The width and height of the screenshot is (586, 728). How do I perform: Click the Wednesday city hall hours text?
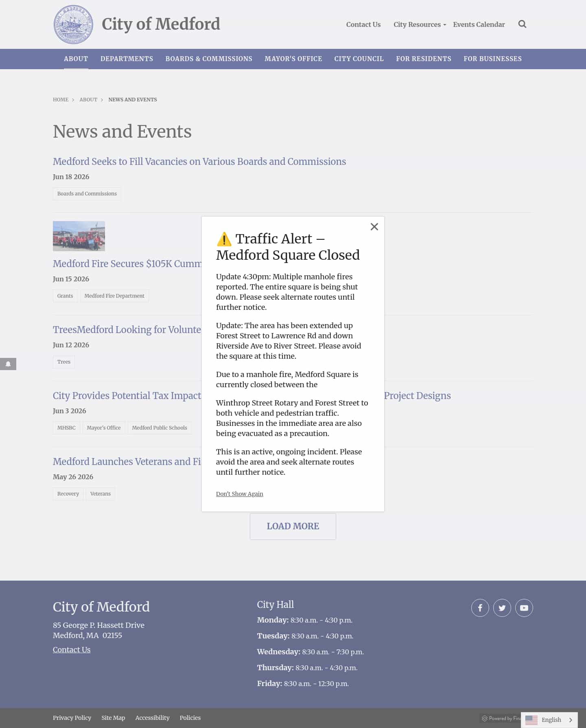(x=310, y=652)
